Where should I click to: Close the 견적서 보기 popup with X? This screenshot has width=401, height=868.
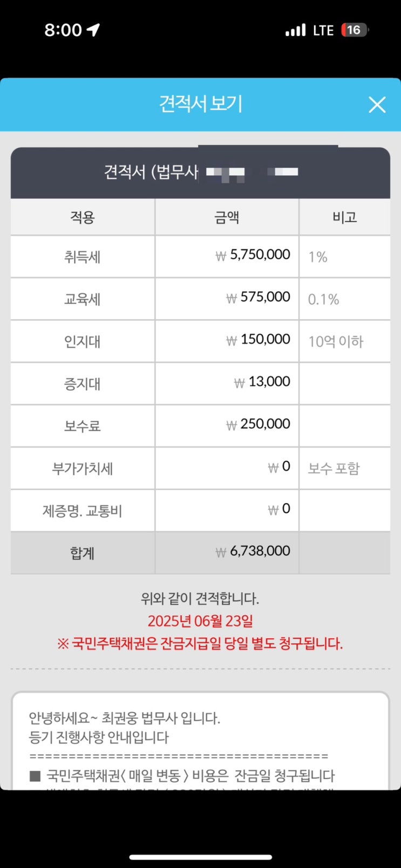pyautogui.click(x=377, y=105)
